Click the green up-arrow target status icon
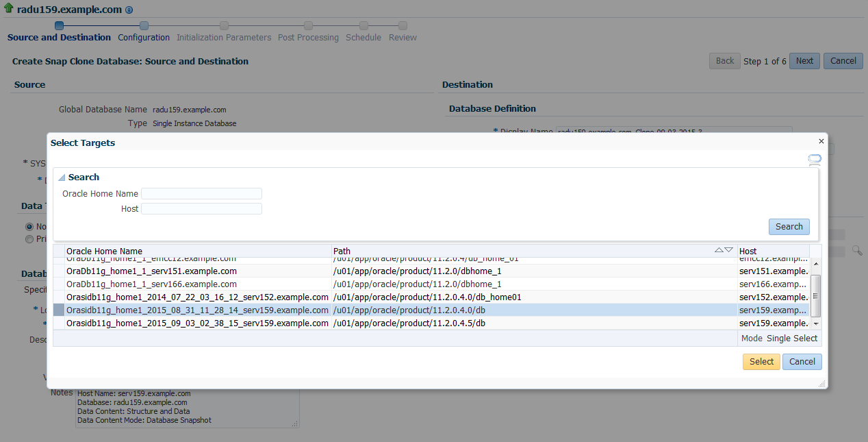The height and width of the screenshot is (442, 868). click(x=8, y=10)
